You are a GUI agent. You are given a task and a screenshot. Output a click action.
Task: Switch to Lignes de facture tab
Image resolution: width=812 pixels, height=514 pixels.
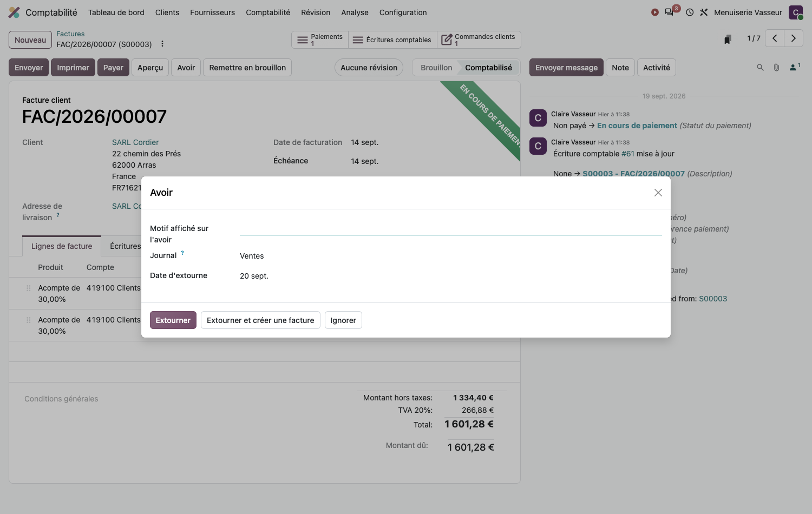(x=62, y=246)
